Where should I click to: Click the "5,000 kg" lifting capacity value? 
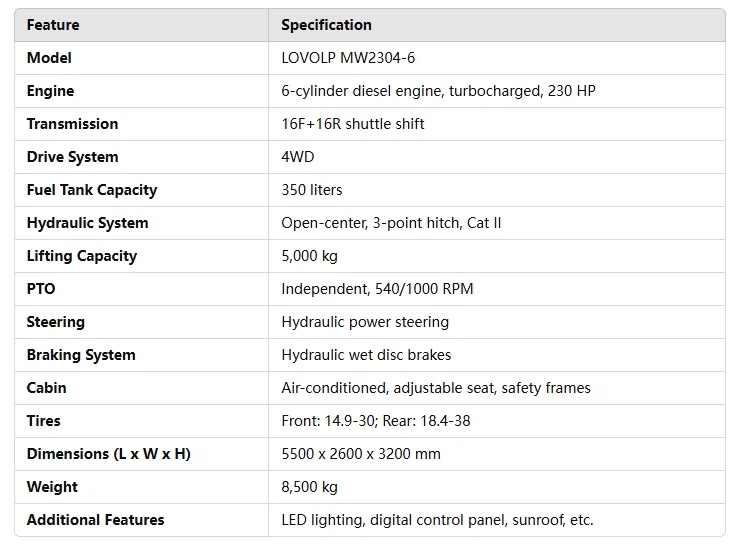[310, 256]
